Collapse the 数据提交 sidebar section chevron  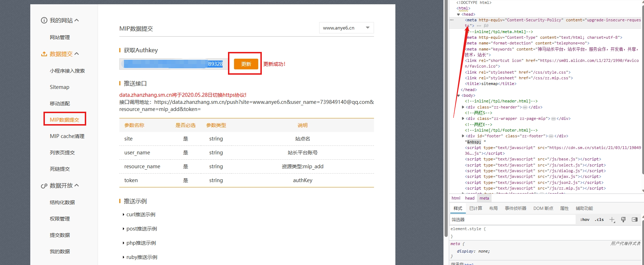[77, 54]
